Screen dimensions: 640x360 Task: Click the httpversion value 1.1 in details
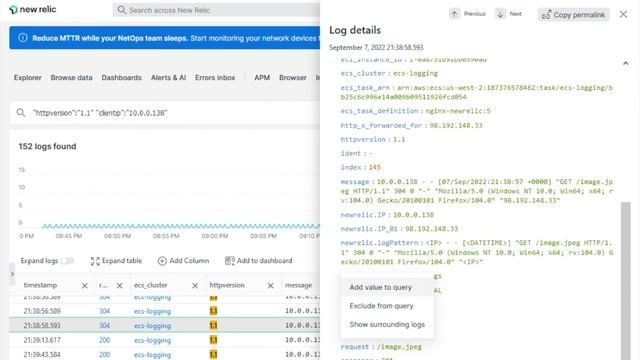399,140
